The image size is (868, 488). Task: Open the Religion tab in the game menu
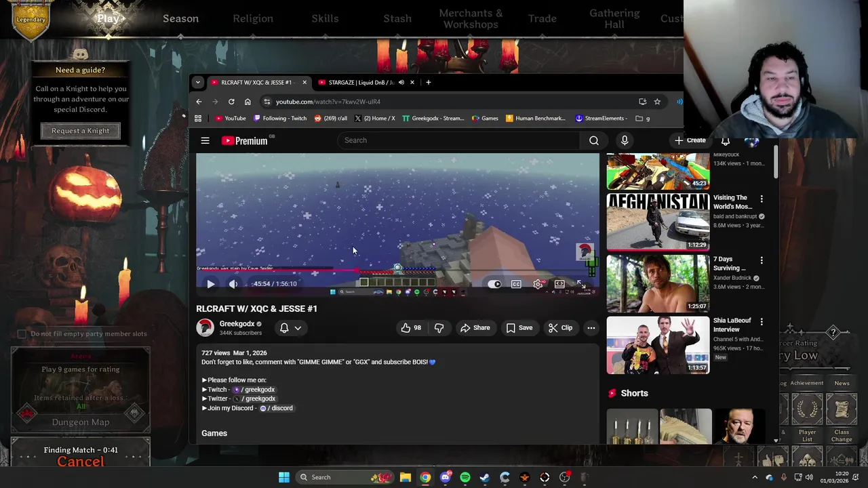click(253, 18)
